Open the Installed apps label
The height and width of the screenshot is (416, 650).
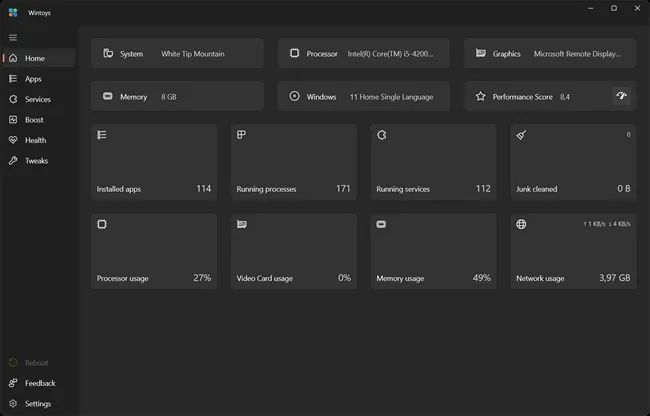point(119,189)
